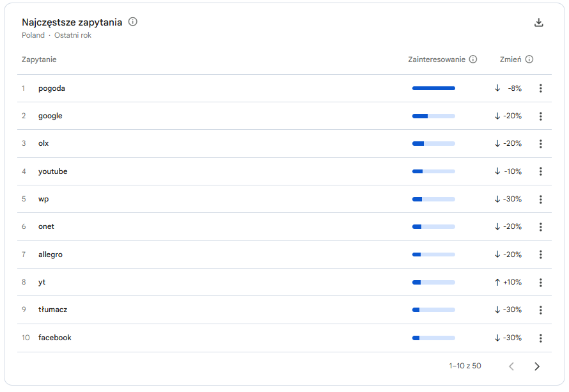Open three-dot menu for google row
Image resolution: width=569 pixels, height=392 pixels.
pos(540,116)
